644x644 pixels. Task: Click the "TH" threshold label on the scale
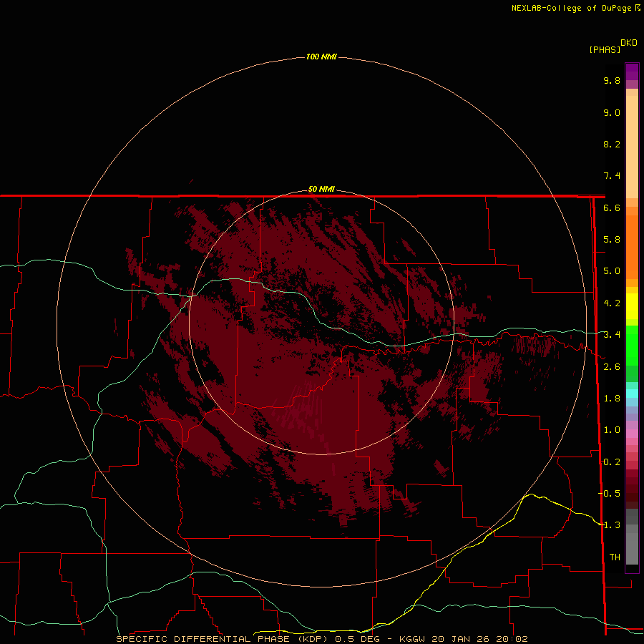click(615, 557)
